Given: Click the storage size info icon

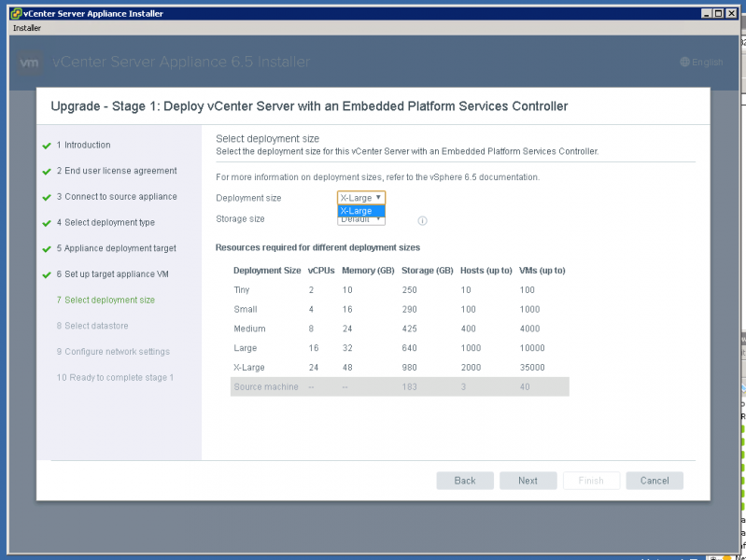Looking at the screenshot, I should [x=422, y=221].
